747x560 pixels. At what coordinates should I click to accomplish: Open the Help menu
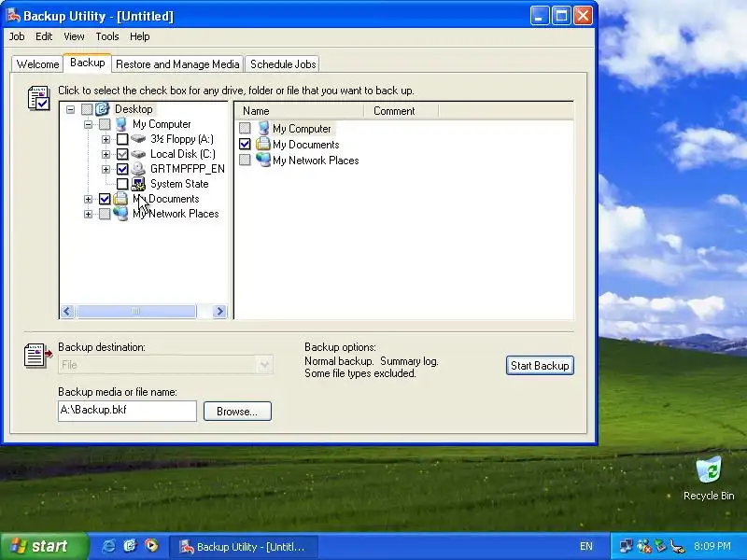tap(139, 36)
